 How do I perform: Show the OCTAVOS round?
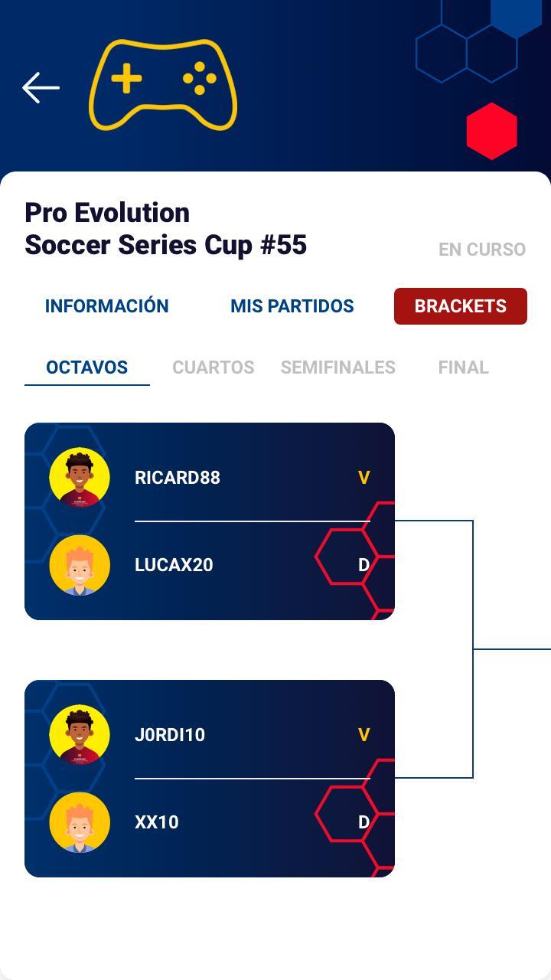pyautogui.click(x=86, y=367)
